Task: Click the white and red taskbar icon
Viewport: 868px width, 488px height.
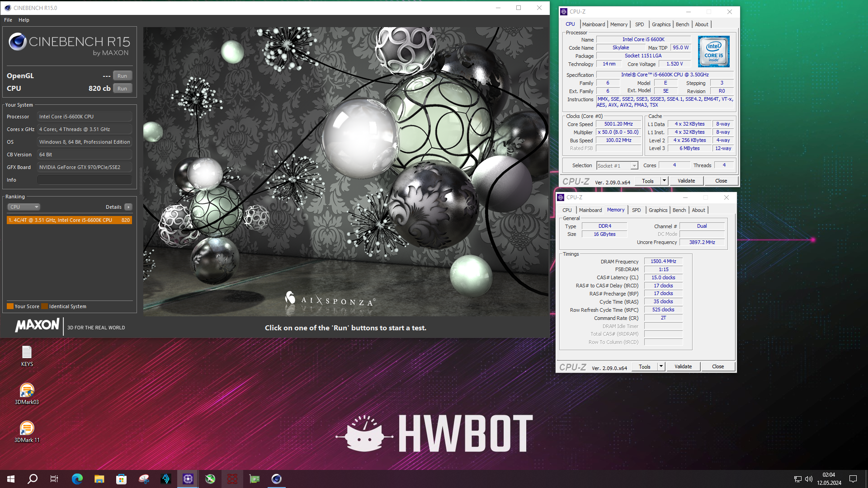Action: tap(144, 479)
